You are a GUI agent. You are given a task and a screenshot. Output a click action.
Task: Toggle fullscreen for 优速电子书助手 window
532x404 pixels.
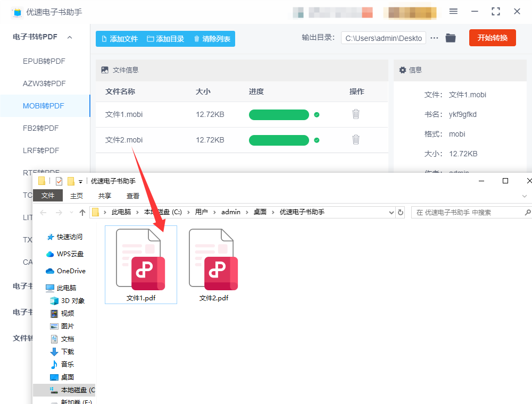point(496,12)
